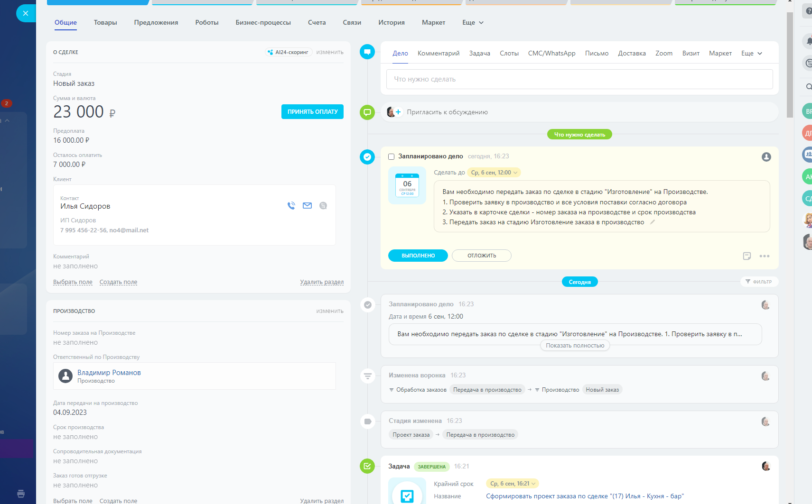Click the pencil icon to edit activity description
This screenshot has width=812, height=504.
point(653,222)
